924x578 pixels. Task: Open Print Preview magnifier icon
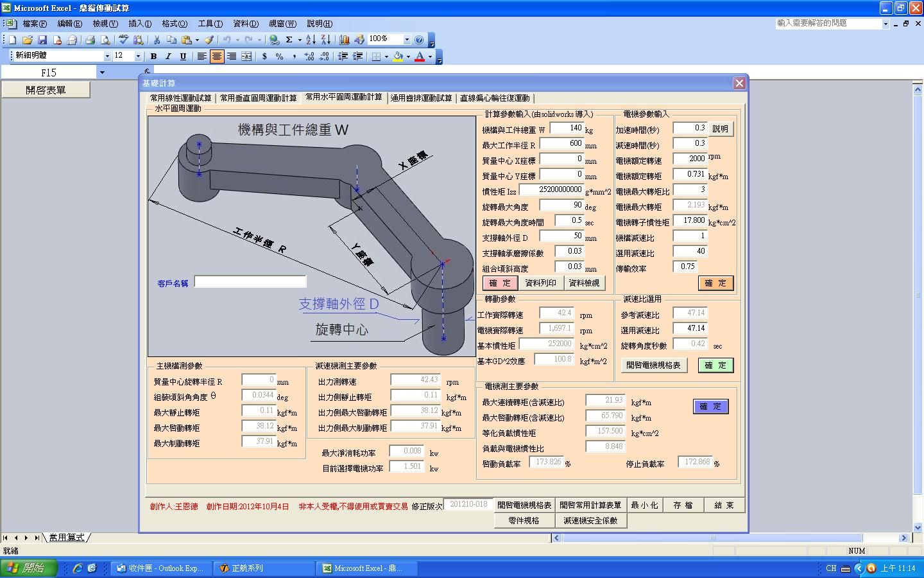coord(105,40)
